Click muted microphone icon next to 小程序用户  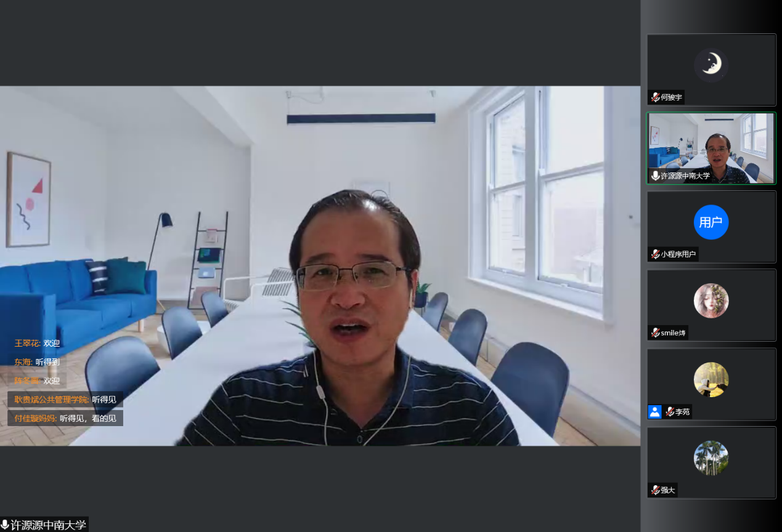coord(655,254)
